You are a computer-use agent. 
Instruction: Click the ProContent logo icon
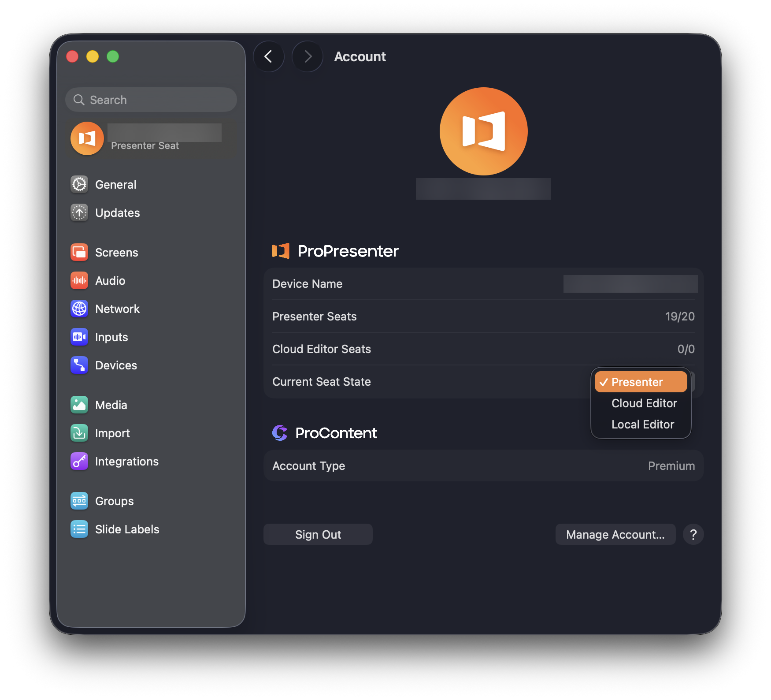pyautogui.click(x=280, y=433)
